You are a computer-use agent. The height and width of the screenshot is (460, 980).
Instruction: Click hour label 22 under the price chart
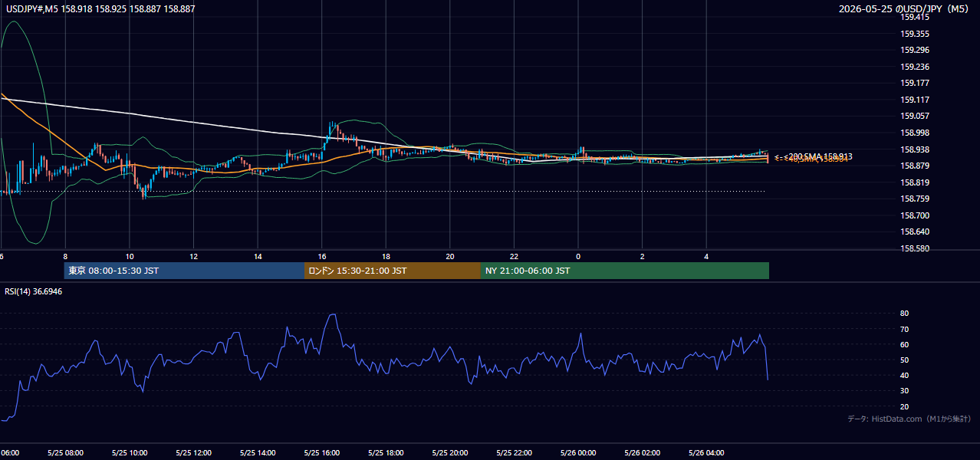tap(514, 256)
